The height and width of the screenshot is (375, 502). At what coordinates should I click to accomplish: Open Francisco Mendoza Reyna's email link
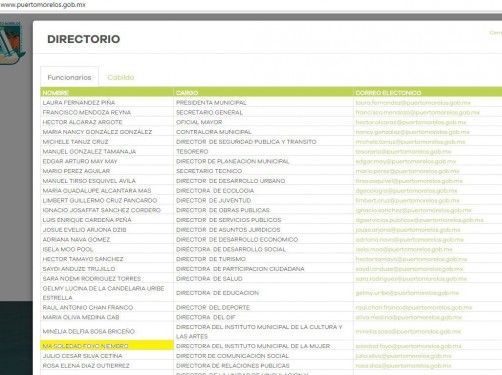417,112
